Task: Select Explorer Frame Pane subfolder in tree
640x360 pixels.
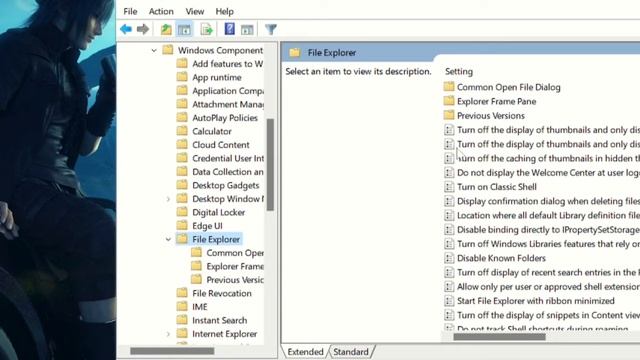Action: tap(227, 266)
